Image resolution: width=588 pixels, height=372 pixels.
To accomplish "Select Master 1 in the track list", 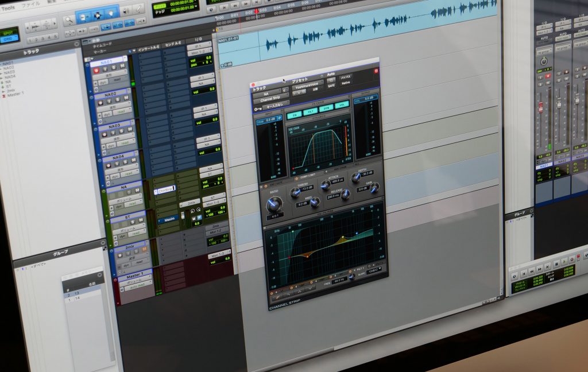I will [16, 95].
